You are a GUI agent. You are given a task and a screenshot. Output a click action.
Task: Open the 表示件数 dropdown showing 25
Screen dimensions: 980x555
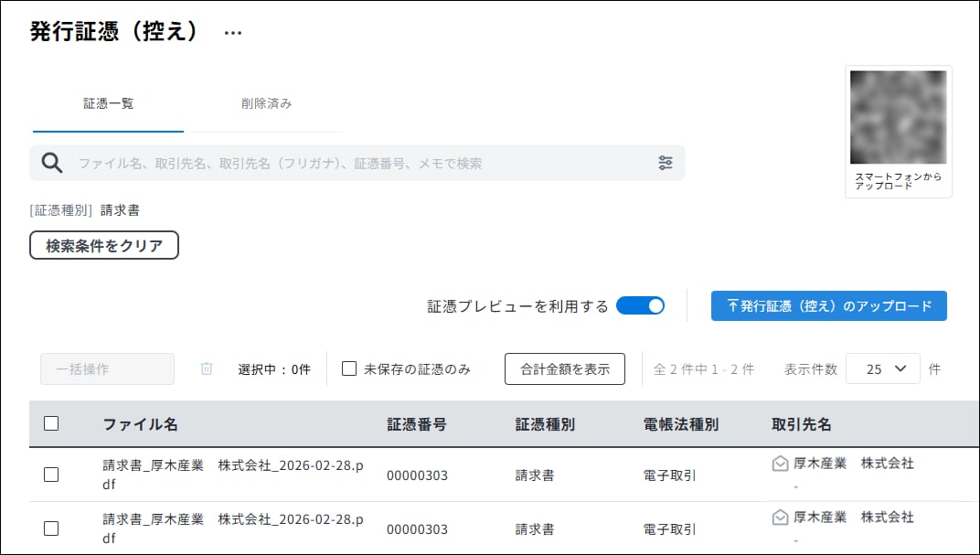pyautogui.click(x=882, y=368)
